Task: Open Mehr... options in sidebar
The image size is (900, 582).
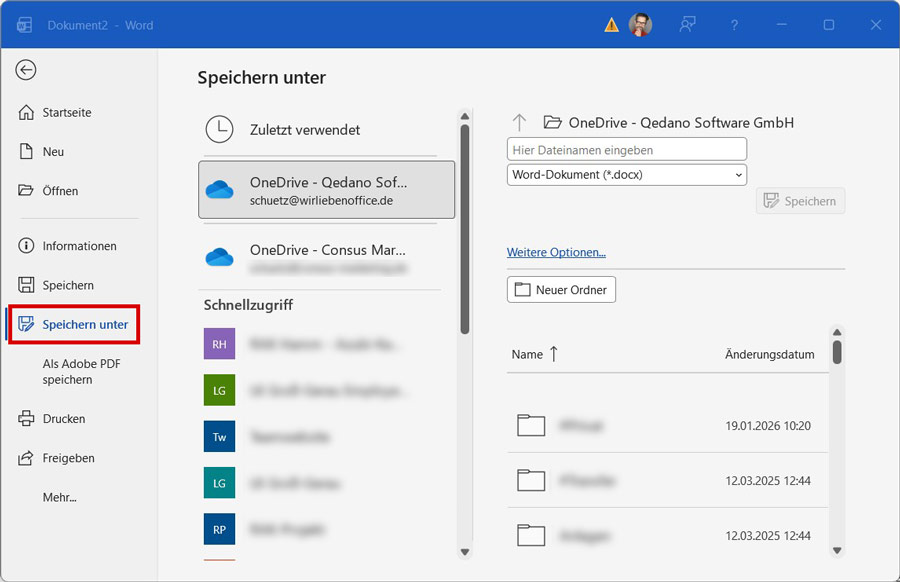Action: pos(60,497)
